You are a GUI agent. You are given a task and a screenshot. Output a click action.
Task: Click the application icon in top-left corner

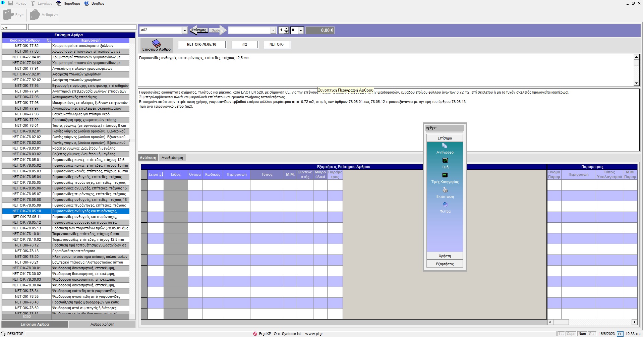[x=3, y=3]
